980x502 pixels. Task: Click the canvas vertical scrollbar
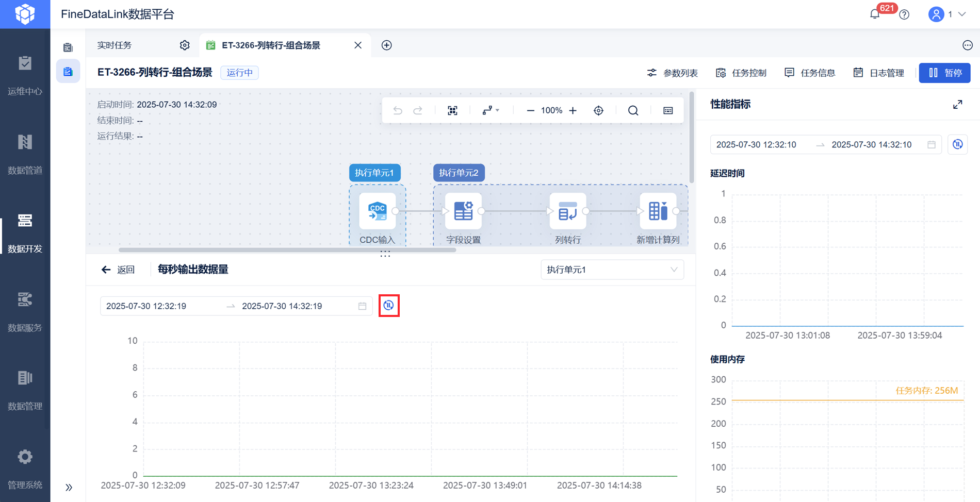pos(692,138)
